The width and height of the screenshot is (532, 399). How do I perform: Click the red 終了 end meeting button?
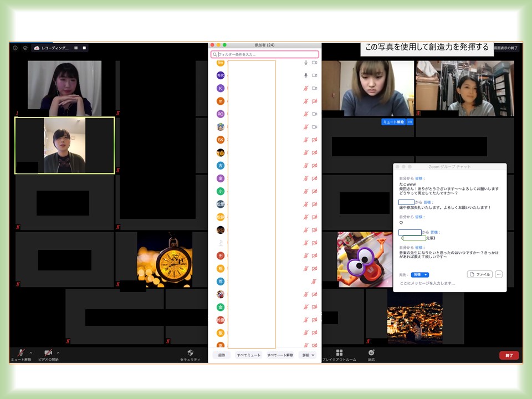click(509, 355)
